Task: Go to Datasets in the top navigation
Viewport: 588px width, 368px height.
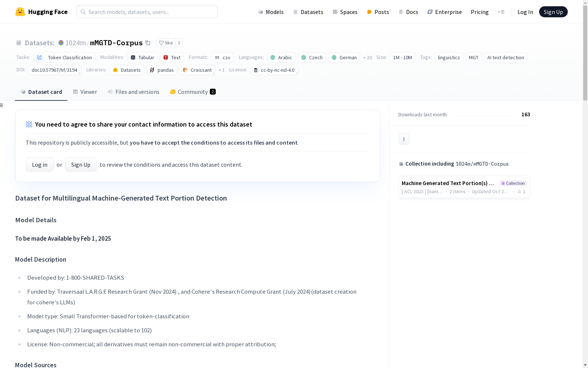Action: [x=308, y=12]
